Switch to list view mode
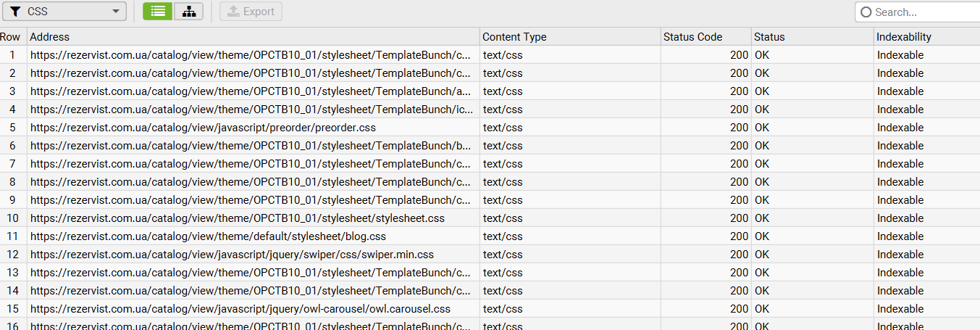The image size is (980, 330). 157,12
